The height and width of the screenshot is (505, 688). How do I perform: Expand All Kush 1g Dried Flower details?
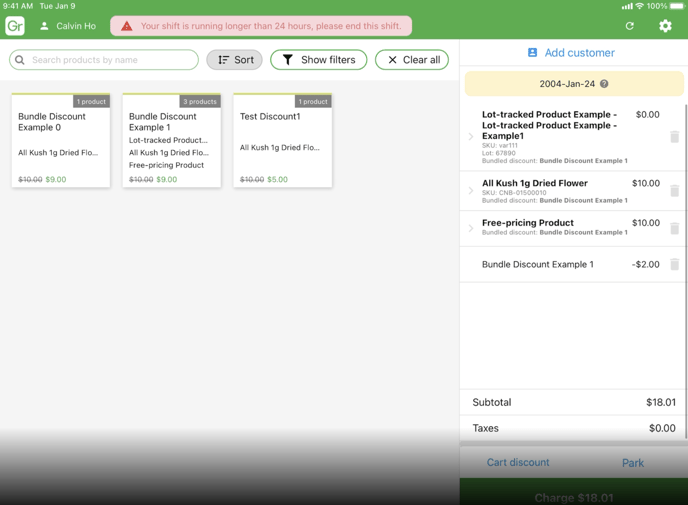coord(471,191)
